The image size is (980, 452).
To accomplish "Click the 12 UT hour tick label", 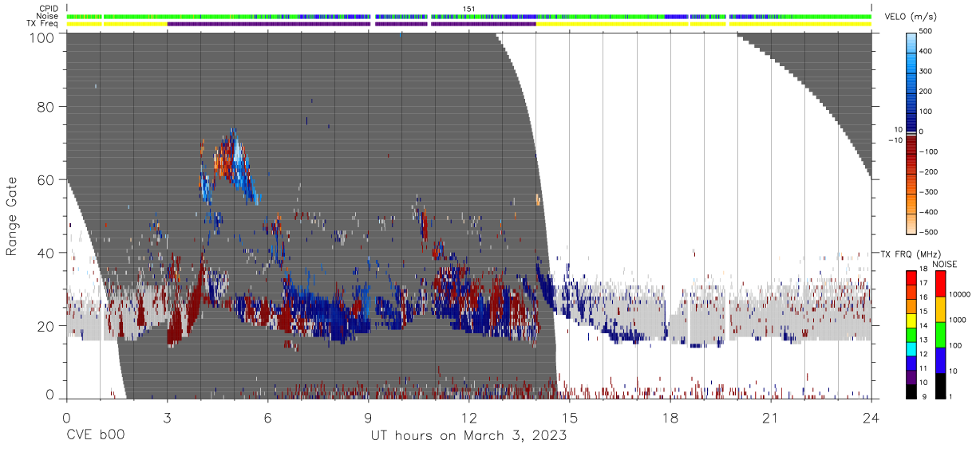I will 469,419.
